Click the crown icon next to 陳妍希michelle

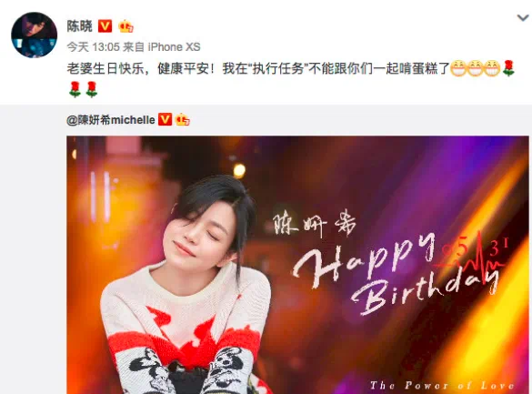tap(182, 120)
